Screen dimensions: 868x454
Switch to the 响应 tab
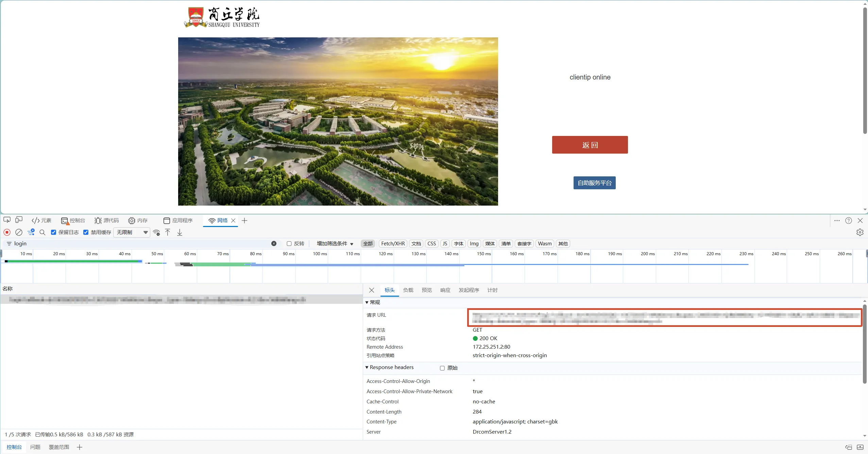click(445, 290)
